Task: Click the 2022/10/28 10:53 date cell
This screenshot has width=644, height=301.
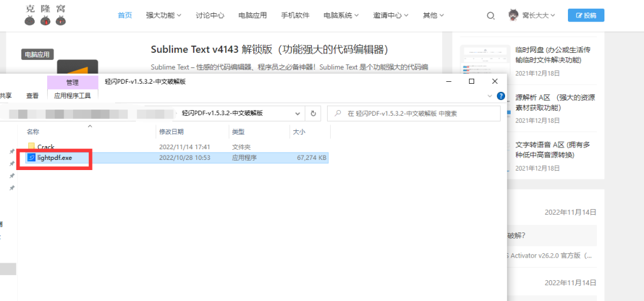Action: [x=184, y=157]
